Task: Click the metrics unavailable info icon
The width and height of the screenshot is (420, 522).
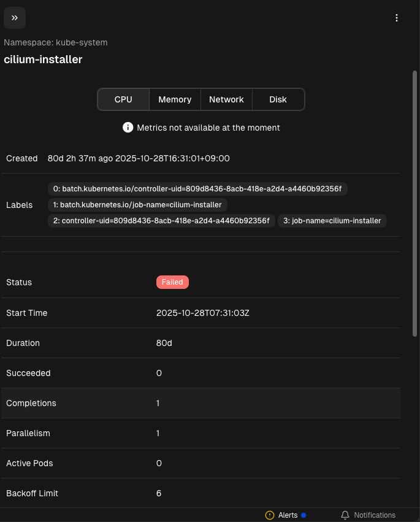Action: coord(128,128)
